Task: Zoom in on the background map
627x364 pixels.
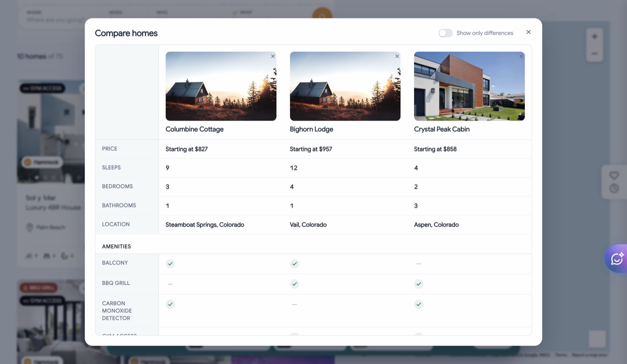Action: pyautogui.click(x=594, y=36)
